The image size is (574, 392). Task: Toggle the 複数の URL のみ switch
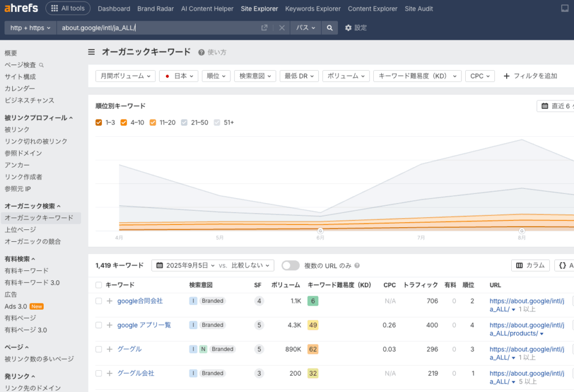click(x=290, y=265)
